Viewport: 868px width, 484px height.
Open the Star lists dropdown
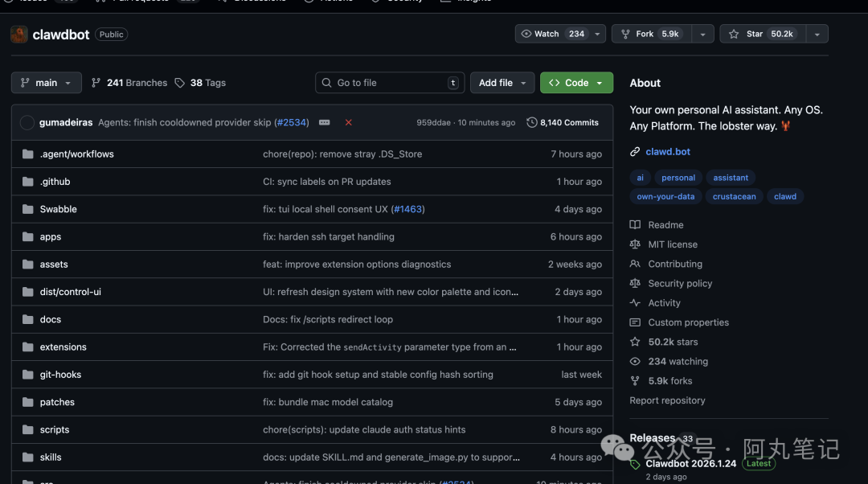click(x=817, y=34)
